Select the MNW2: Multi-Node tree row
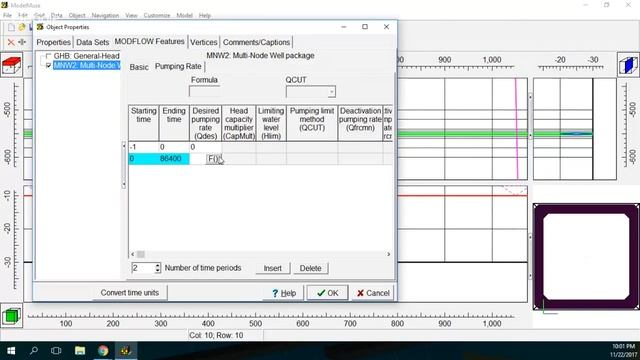640x360 pixels. (x=87, y=65)
